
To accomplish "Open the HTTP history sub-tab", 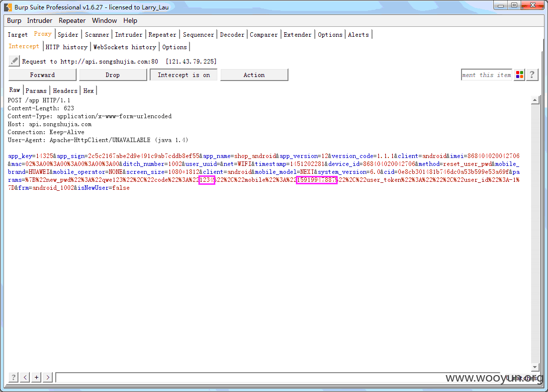I will pos(67,47).
